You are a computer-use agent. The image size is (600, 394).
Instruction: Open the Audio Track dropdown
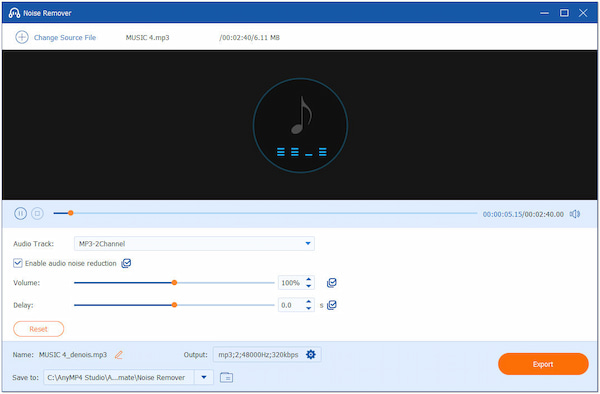click(x=194, y=244)
